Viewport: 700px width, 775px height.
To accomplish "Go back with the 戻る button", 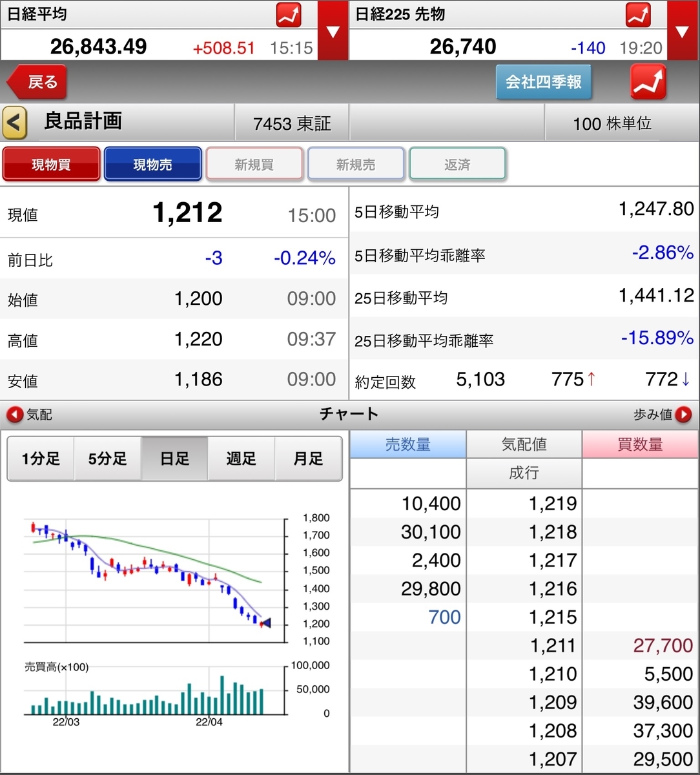I will [x=37, y=82].
